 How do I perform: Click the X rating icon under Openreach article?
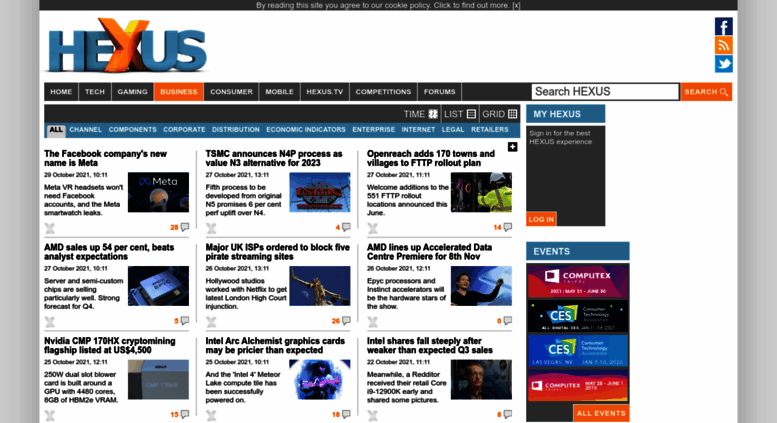373,228
